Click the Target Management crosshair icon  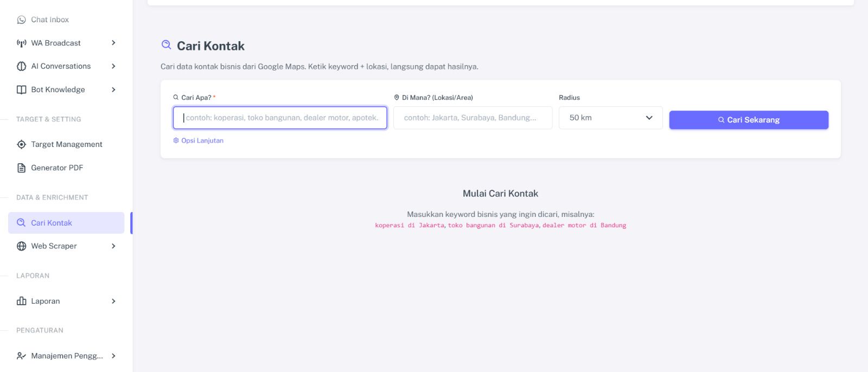(21, 144)
